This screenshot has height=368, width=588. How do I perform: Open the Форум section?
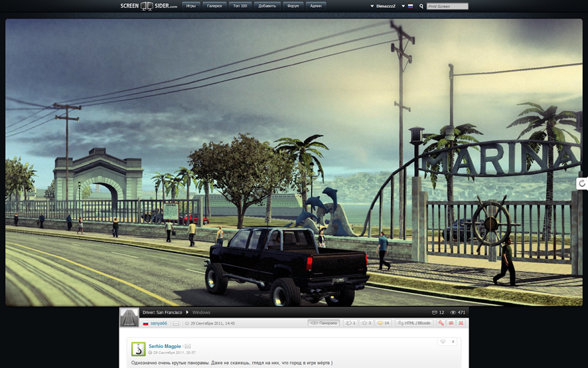293,6
